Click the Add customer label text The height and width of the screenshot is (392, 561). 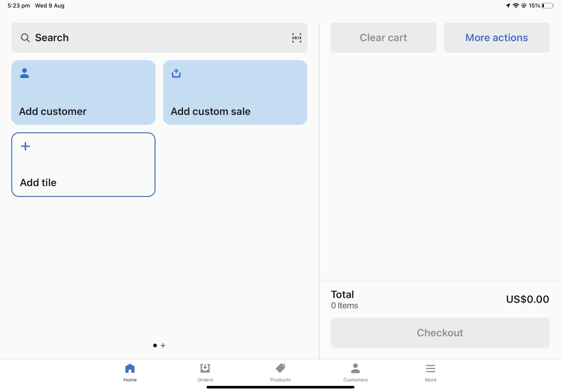coord(53,111)
